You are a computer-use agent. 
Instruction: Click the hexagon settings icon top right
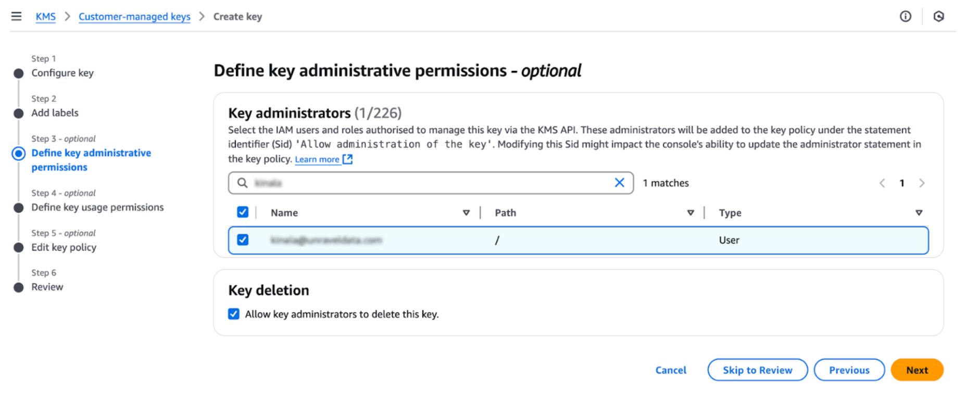pos(938,17)
